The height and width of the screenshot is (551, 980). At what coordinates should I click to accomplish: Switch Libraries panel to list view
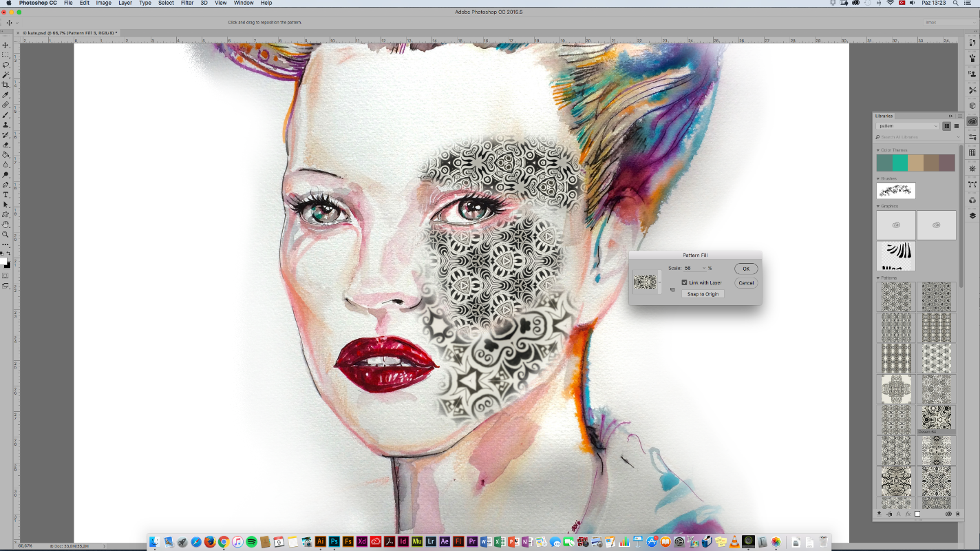pos(957,126)
